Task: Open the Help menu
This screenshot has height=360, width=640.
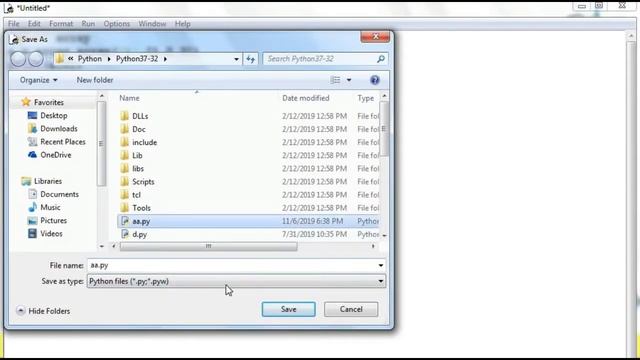Action: (x=182, y=24)
